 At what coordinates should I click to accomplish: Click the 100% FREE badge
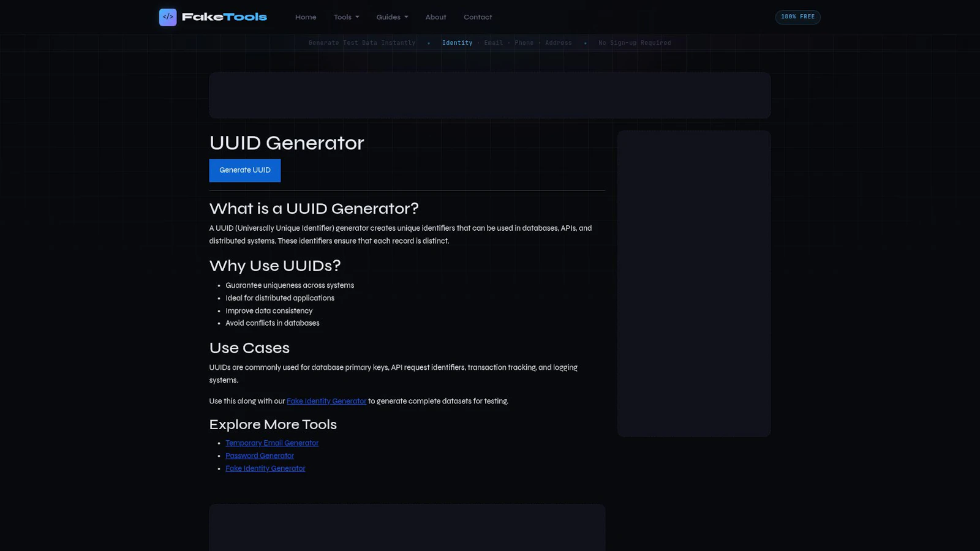[797, 17]
